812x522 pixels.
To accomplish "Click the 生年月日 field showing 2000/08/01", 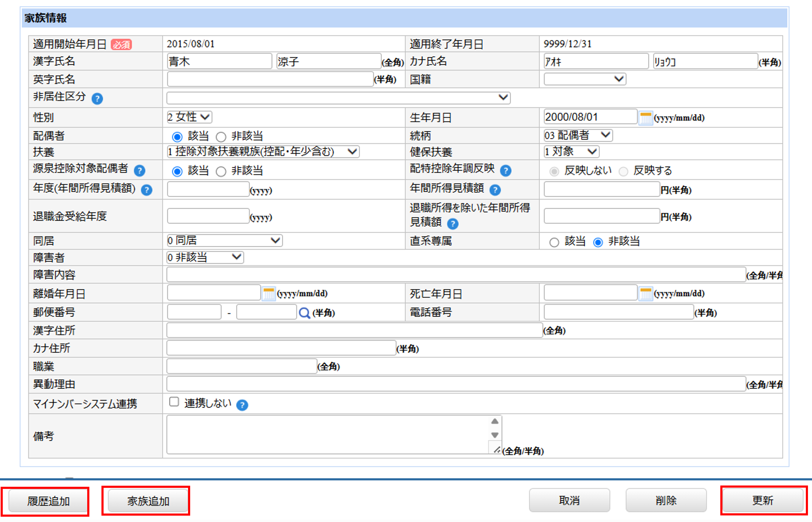I will 590,117.
